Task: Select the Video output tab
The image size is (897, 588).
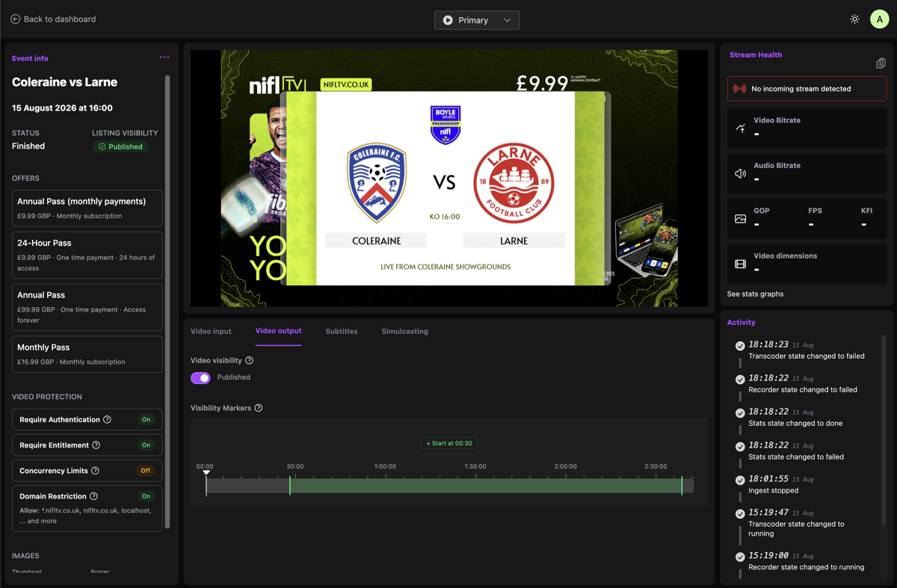Action: pos(278,331)
